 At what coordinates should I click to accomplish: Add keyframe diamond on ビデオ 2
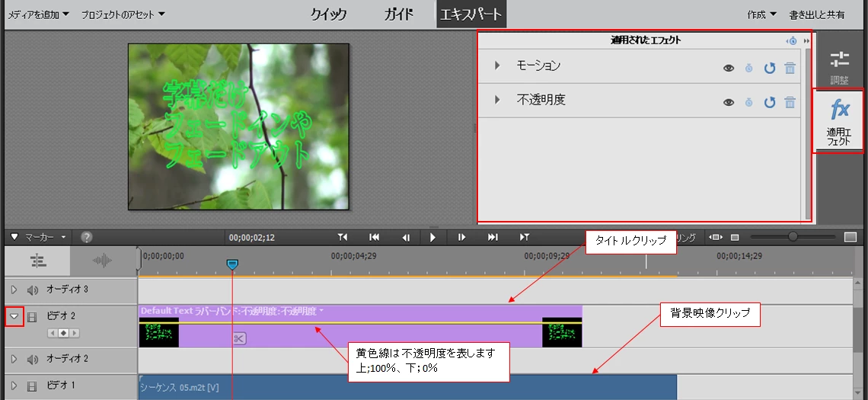(x=63, y=333)
